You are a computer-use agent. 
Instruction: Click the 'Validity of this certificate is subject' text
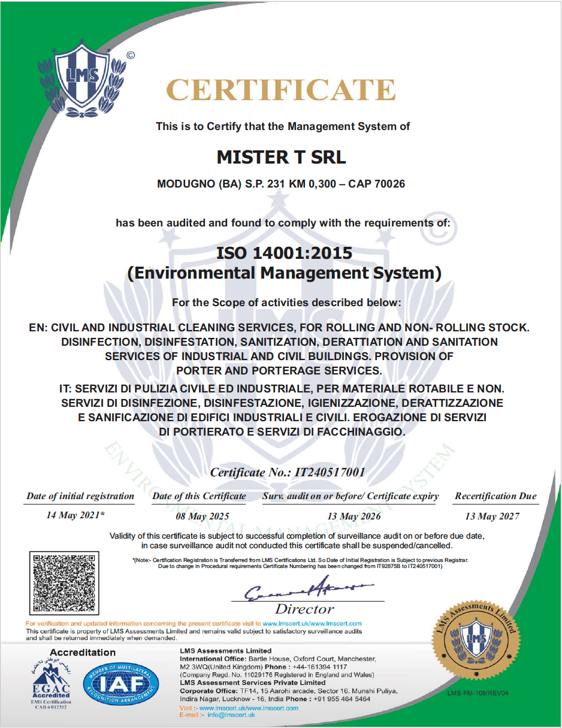[297, 540]
